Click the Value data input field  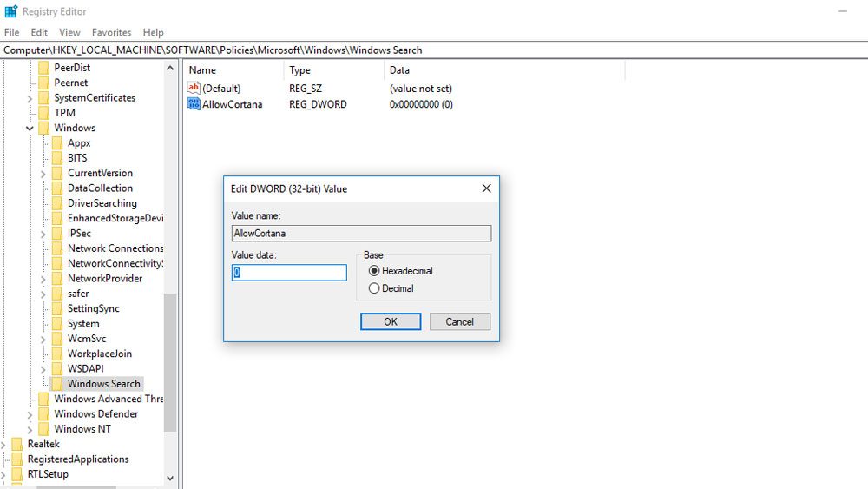click(290, 273)
